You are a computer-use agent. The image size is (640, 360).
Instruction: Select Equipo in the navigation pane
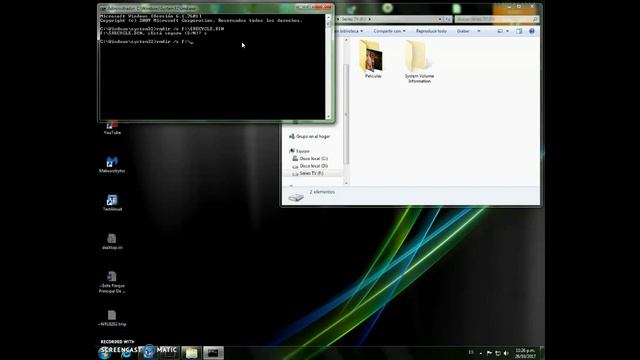tap(300, 151)
